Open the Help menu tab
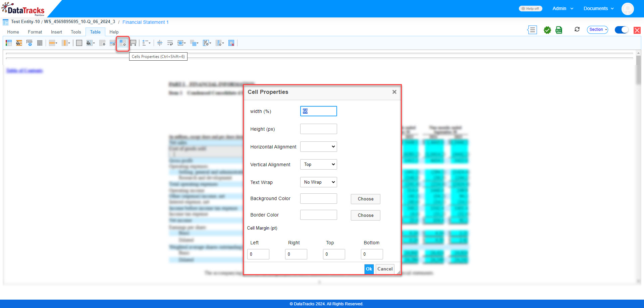Image resolution: width=644 pixels, height=308 pixels. tap(114, 32)
